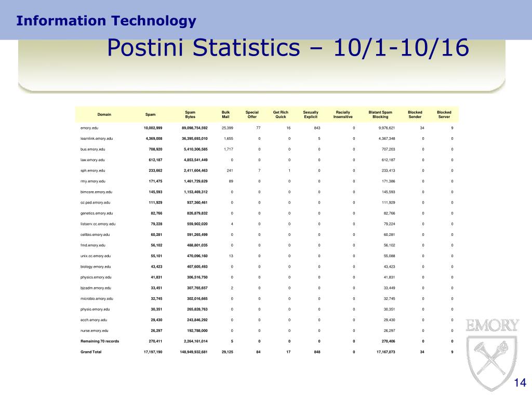Select the 'Sexually Explicit' column header
532x399 pixels.
coord(311,115)
